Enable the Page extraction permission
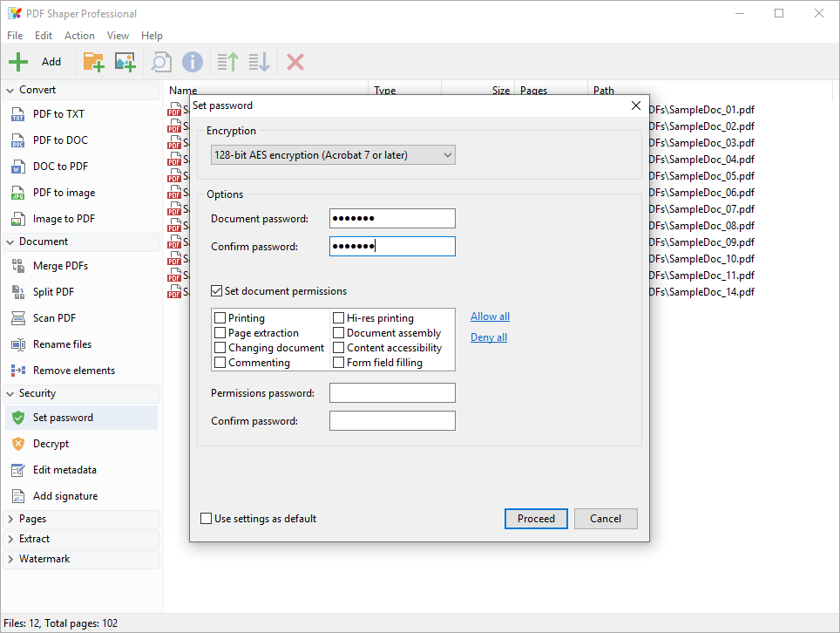 (220, 333)
